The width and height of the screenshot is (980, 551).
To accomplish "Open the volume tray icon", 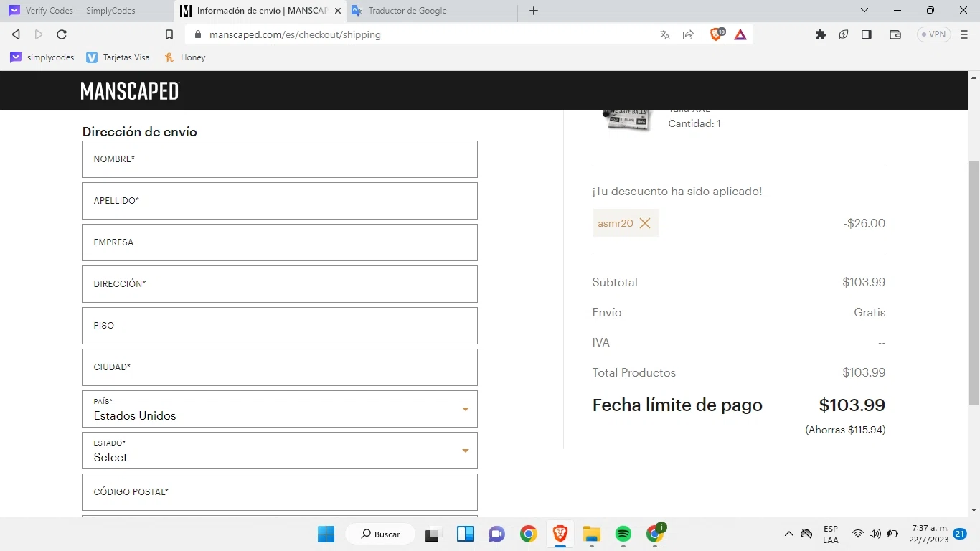I will point(875,534).
